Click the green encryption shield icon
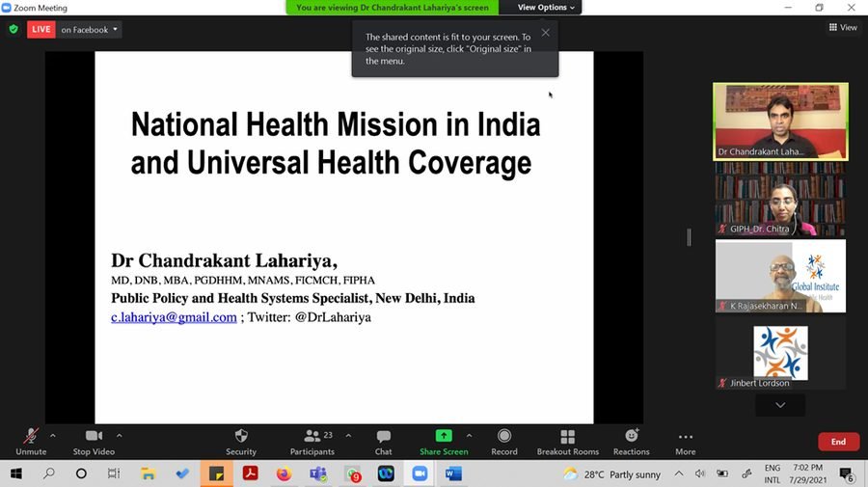The image size is (868, 487). [14, 29]
